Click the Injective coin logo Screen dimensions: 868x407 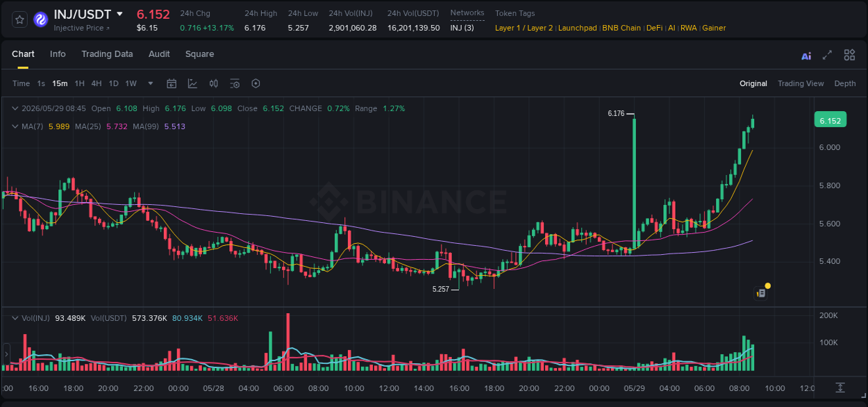41,19
